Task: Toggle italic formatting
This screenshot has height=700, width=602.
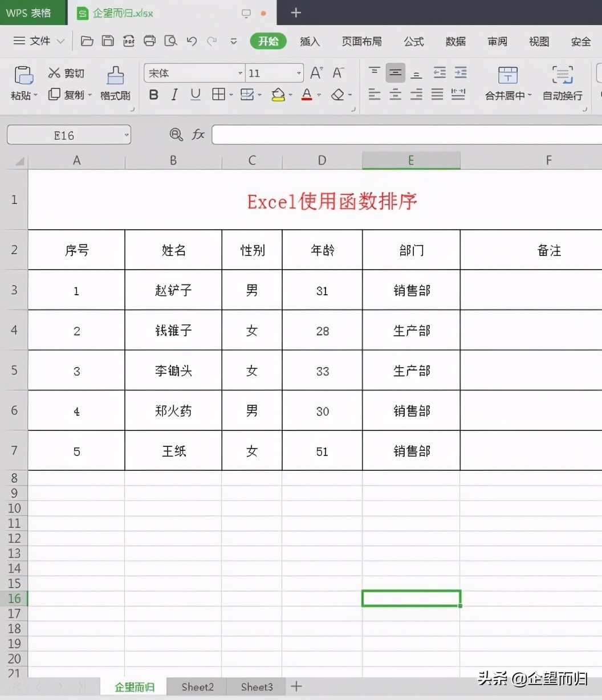Action: click(x=174, y=95)
